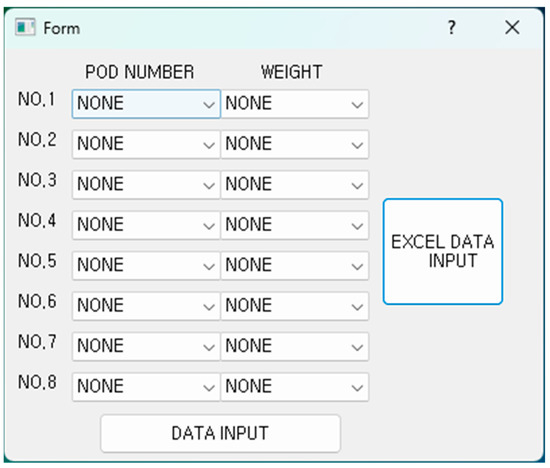Open the NO.4 POD NUMBER dropdown

click(x=146, y=225)
